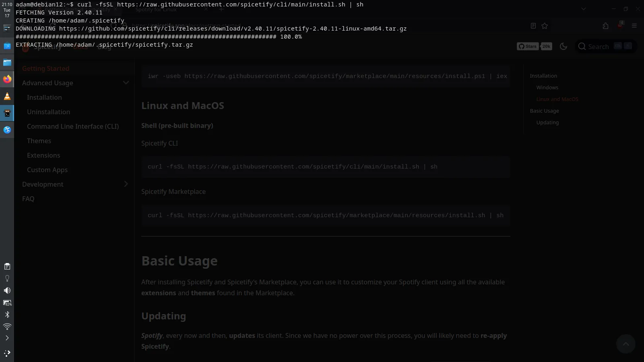Viewport: 644px width, 362px height.
Task: Open Development sidebar category
Action: [x=43, y=184]
